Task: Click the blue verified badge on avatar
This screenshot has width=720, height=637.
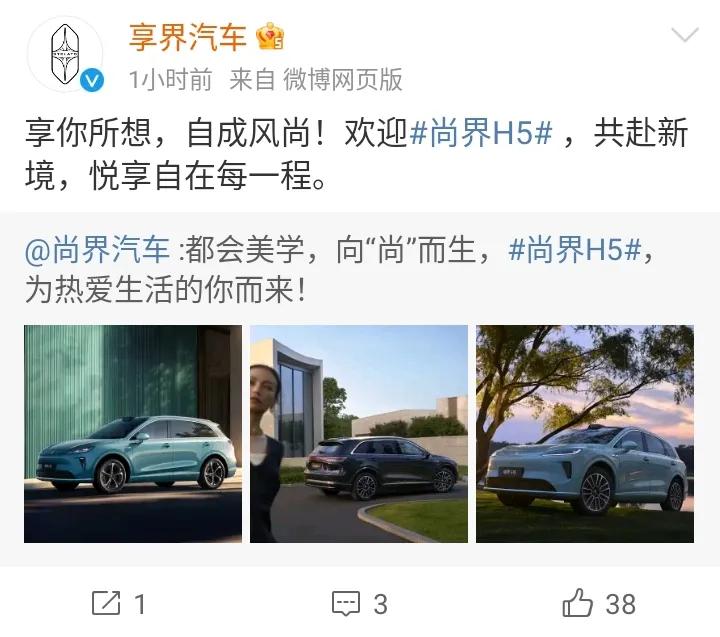Action: pos(92,80)
